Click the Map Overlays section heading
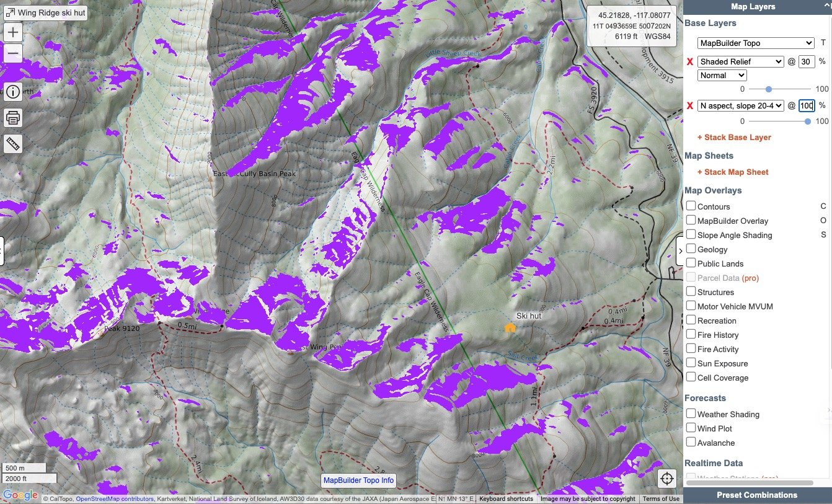The width and height of the screenshot is (832, 504). (x=713, y=190)
